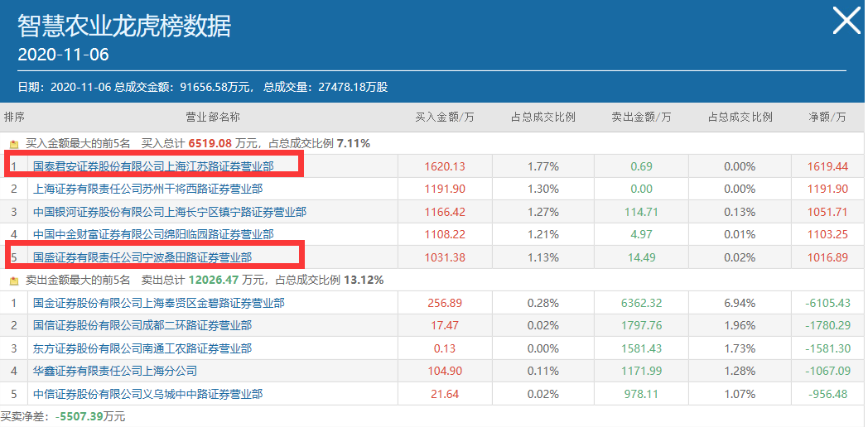Select sell amount 1581.43 cell

(641, 348)
